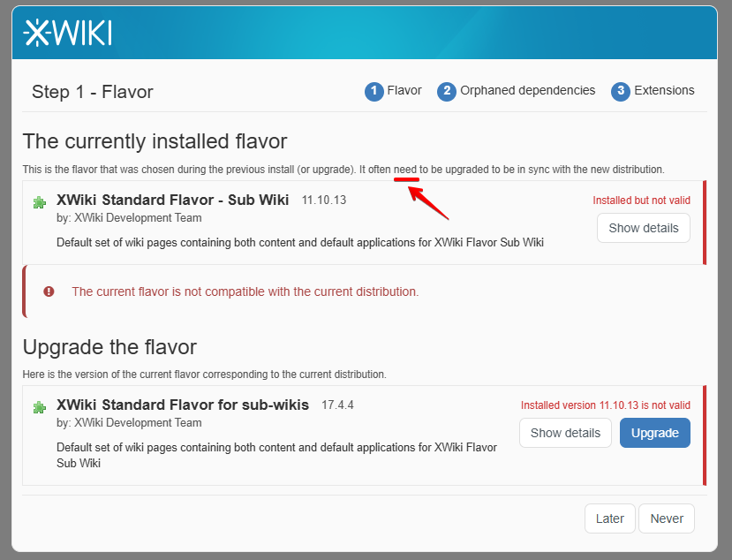Click 'Installed version 11.10.13 is not valid' status
The width and height of the screenshot is (732, 560).
[x=606, y=405]
